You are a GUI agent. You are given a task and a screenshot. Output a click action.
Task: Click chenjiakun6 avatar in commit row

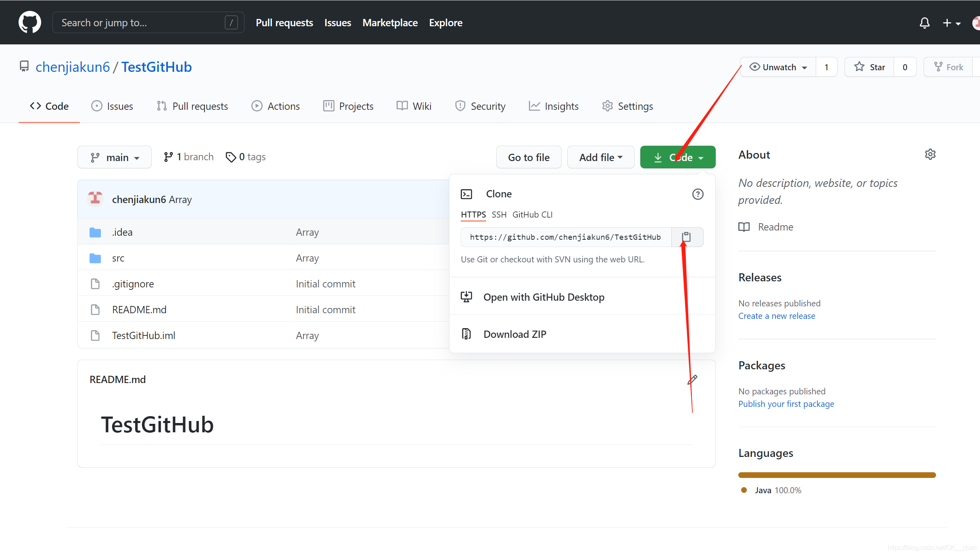point(96,199)
